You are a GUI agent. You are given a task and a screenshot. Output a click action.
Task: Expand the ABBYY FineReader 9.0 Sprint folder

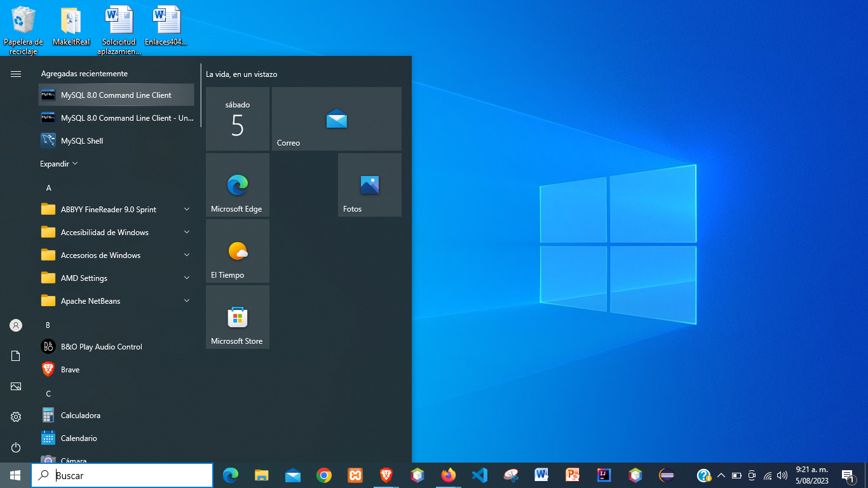point(116,210)
